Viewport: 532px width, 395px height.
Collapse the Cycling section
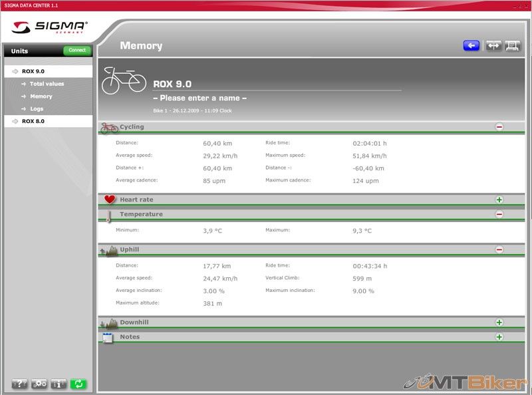click(499, 127)
